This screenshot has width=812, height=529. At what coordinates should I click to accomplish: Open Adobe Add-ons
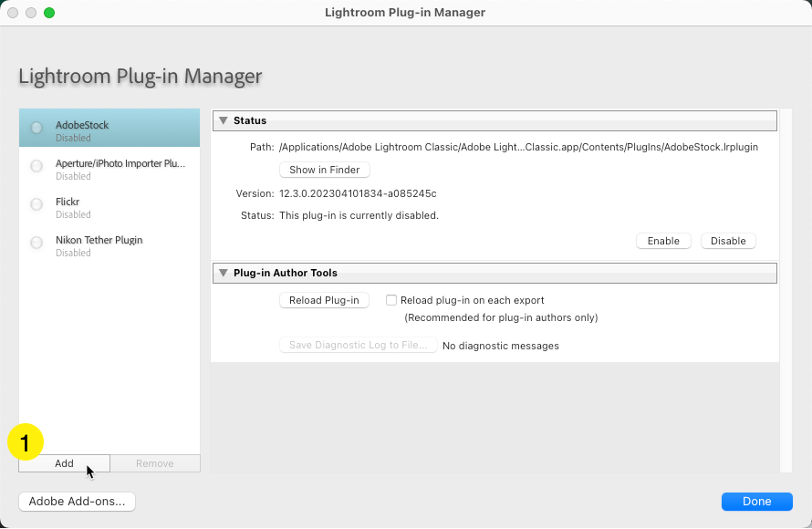[x=78, y=501]
